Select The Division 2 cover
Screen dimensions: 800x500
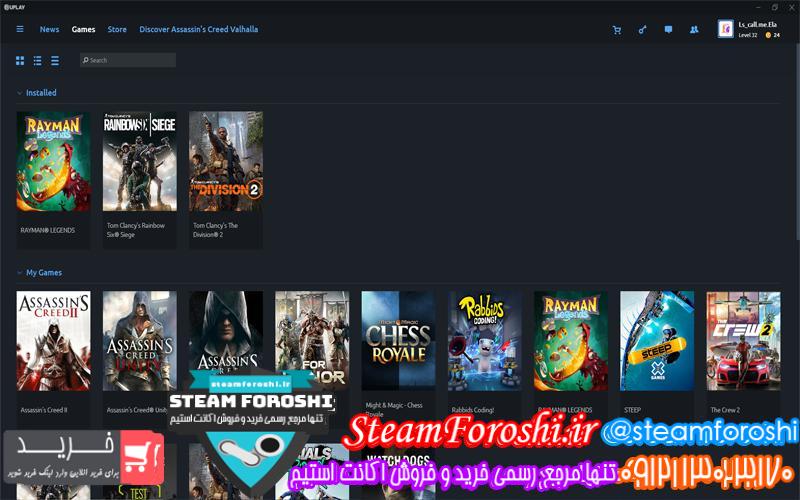225,161
